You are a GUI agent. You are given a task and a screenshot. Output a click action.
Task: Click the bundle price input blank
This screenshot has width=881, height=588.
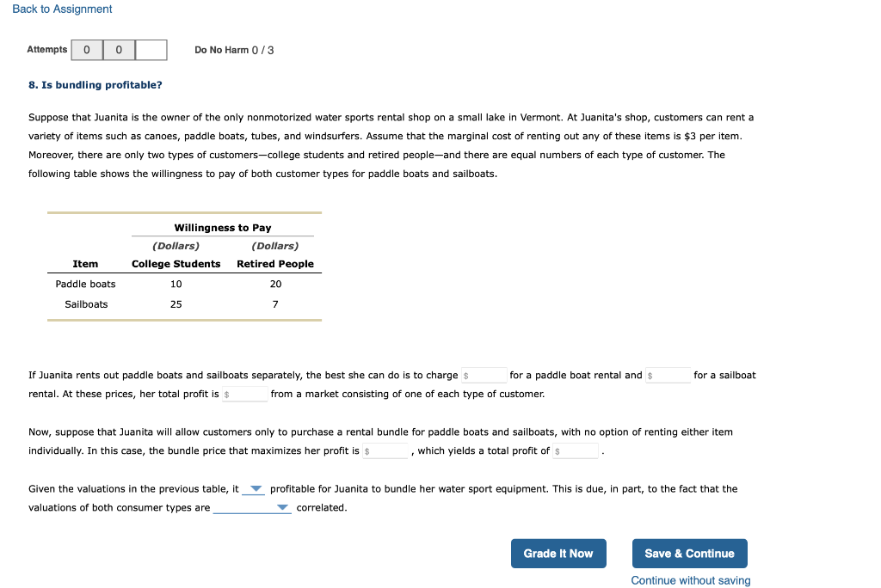pos(385,450)
